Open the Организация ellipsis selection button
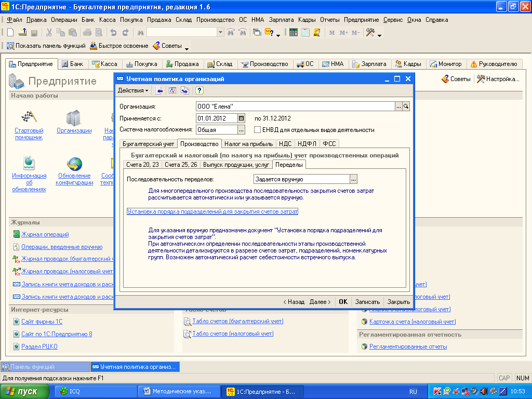 [x=398, y=107]
